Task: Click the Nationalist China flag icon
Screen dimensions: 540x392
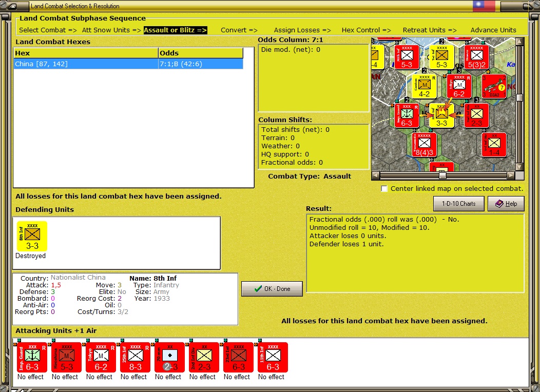Action: [484, 6]
